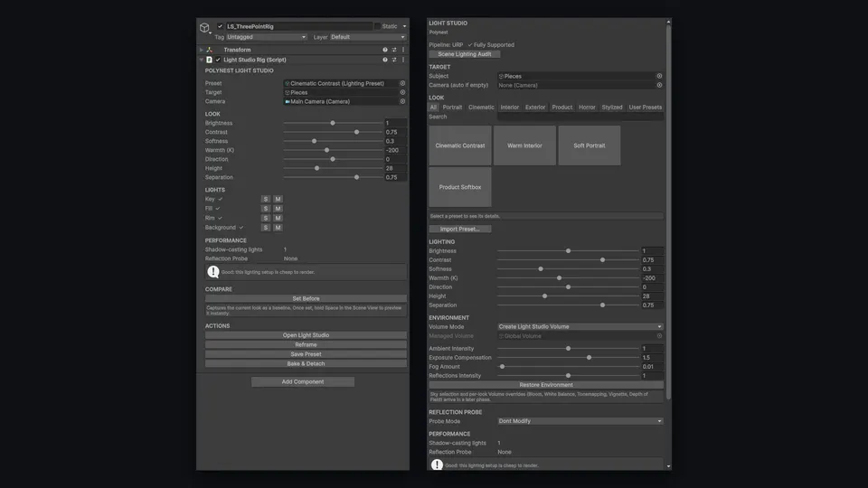Viewport: 868px width, 488px height.
Task: Click the Light Studio scroll down arrow
Action: click(x=669, y=466)
